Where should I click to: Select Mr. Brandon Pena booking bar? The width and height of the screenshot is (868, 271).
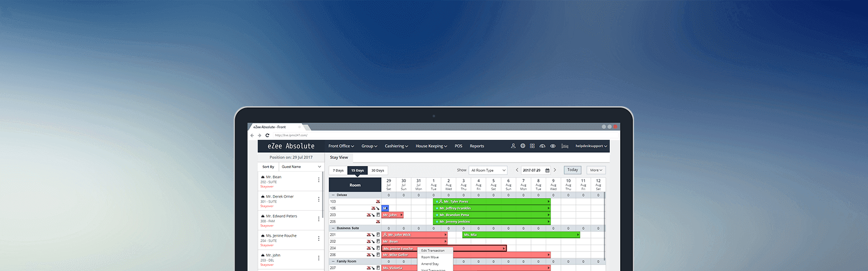tap(492, 215)
